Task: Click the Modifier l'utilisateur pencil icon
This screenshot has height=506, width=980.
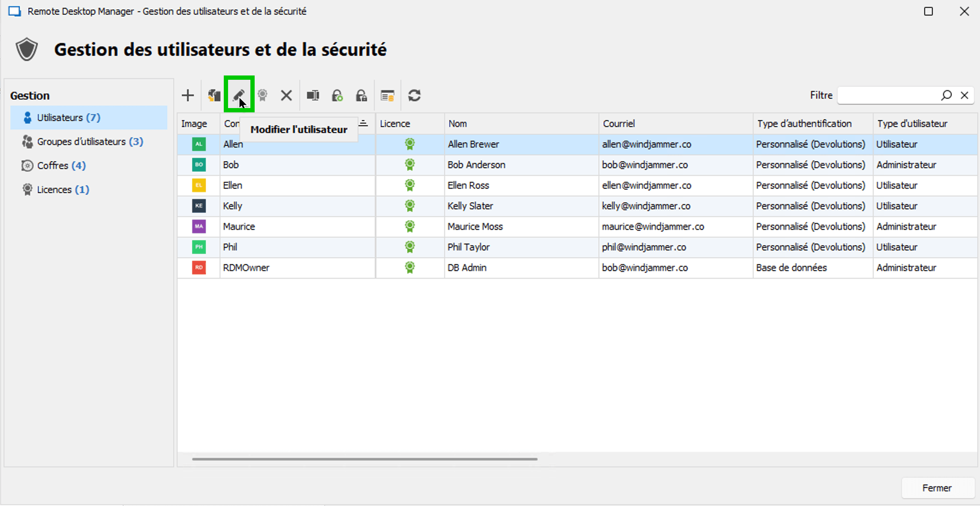Action: 239,95
